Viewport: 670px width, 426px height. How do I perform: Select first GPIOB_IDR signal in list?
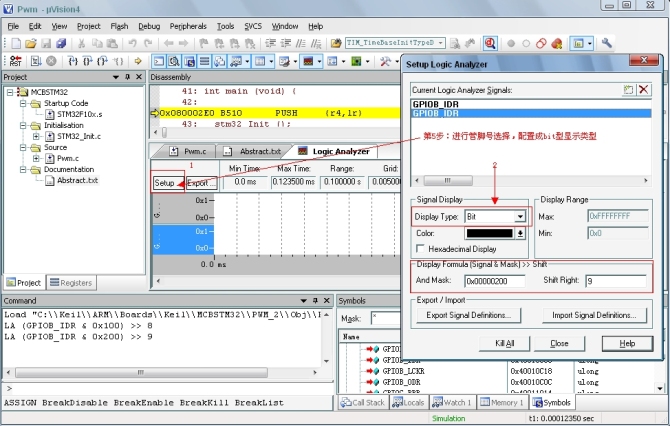tap(530, 104)
